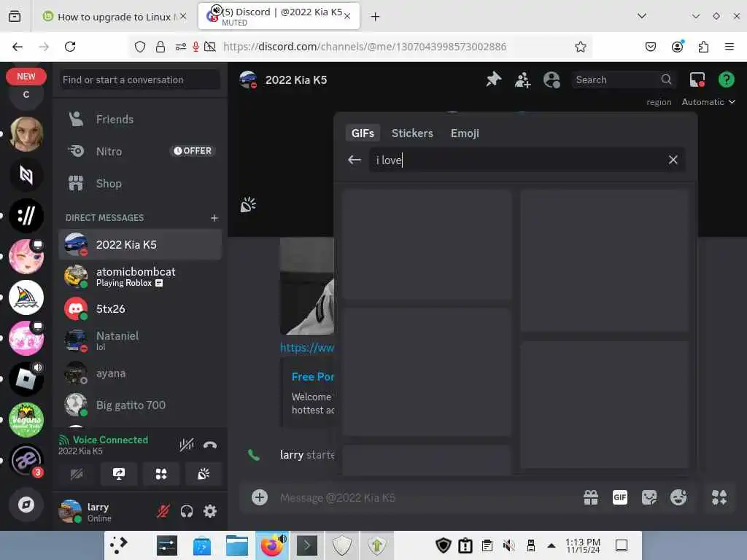
Task: Unmute larry's microphone
Action: [163, 511]
